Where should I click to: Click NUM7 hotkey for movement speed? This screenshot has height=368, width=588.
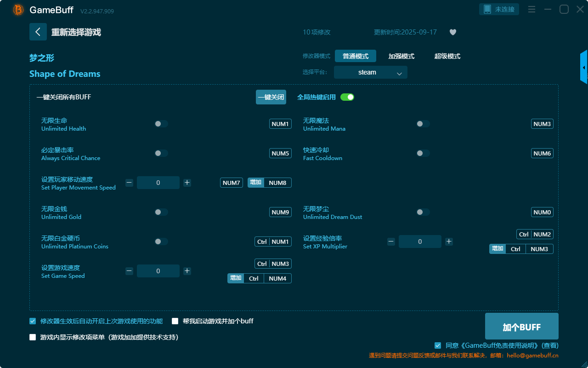232,183
